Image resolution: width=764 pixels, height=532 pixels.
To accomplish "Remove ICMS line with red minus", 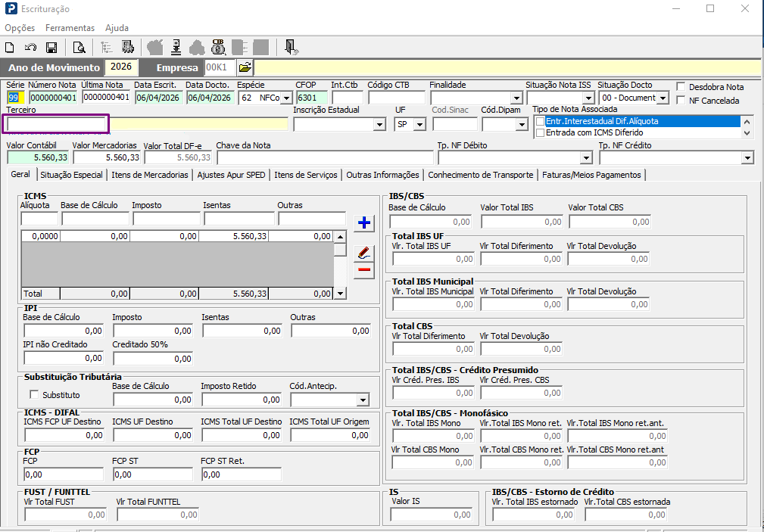I will (364, 270).
